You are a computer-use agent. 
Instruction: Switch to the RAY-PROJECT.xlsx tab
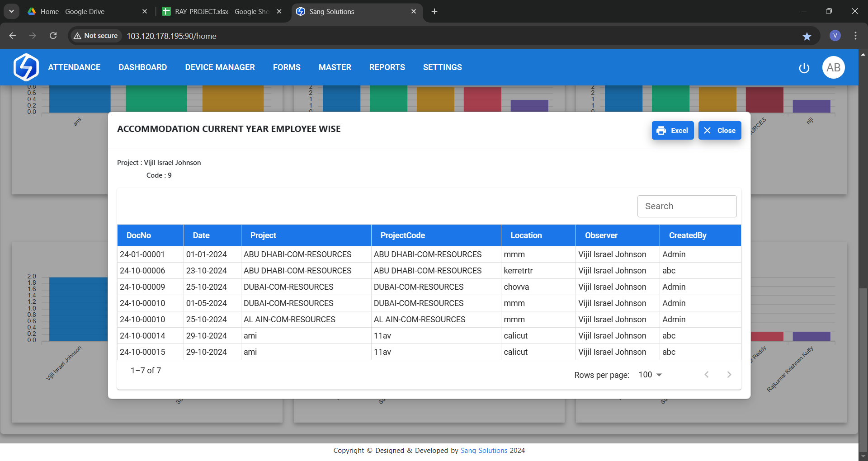point(222,11)
